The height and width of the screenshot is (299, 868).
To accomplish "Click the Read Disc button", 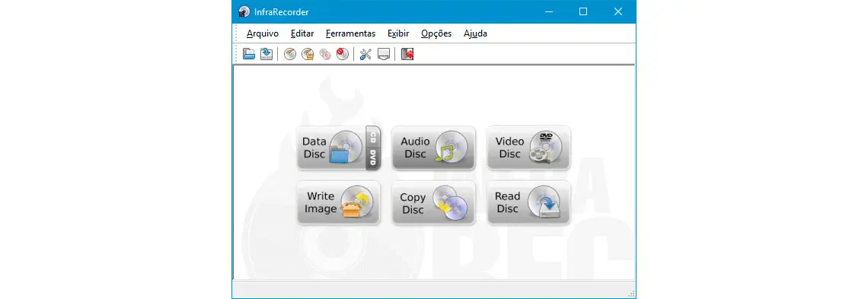I will point(528,202).
